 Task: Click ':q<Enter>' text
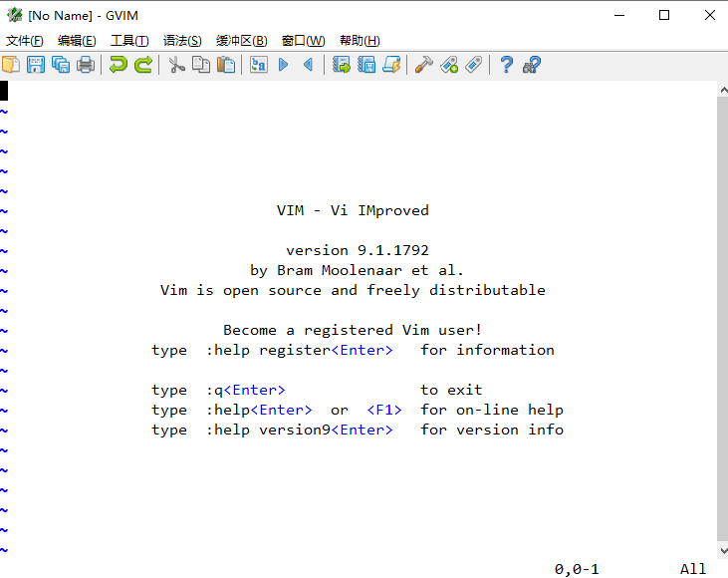(246, 390)
